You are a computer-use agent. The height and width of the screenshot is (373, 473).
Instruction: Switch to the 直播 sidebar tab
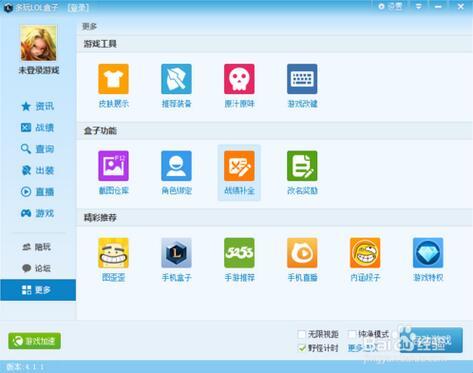pyautogui.click(x=38, y=192)
